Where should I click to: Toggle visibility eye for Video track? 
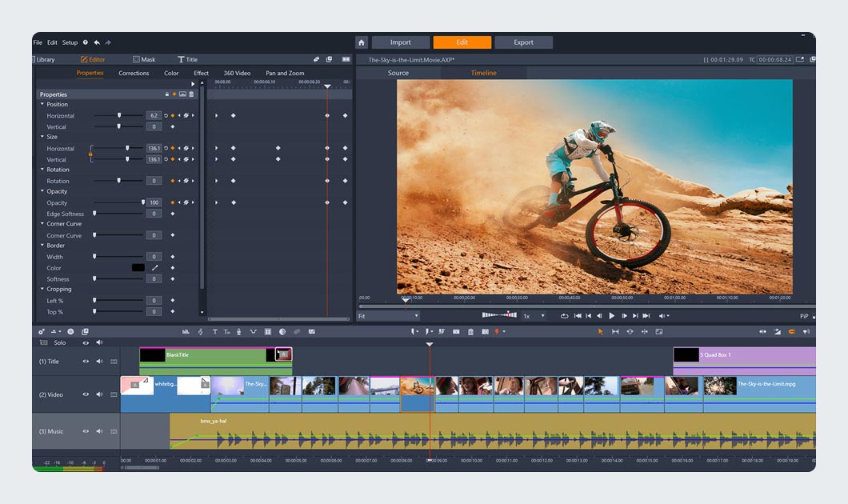(86, 394)
